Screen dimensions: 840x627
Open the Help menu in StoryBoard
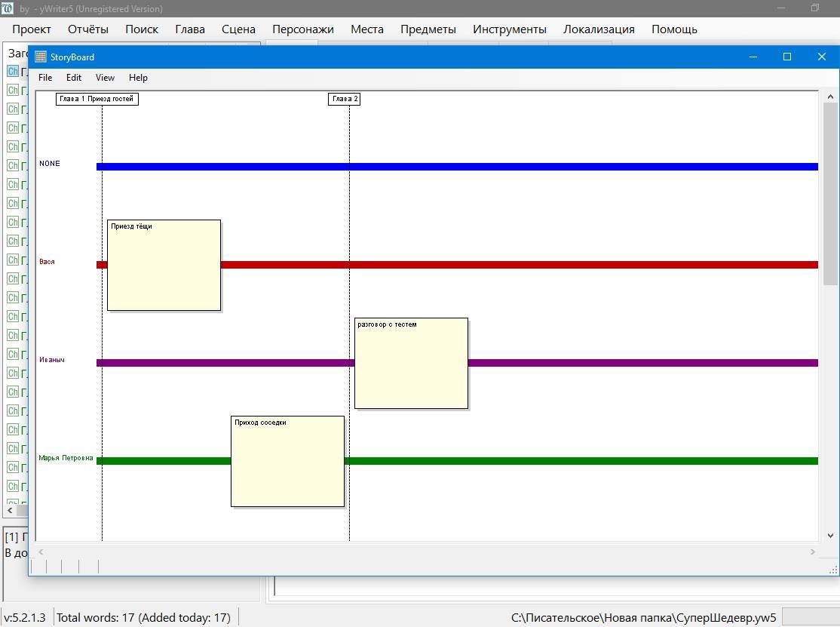click(138, 78)
